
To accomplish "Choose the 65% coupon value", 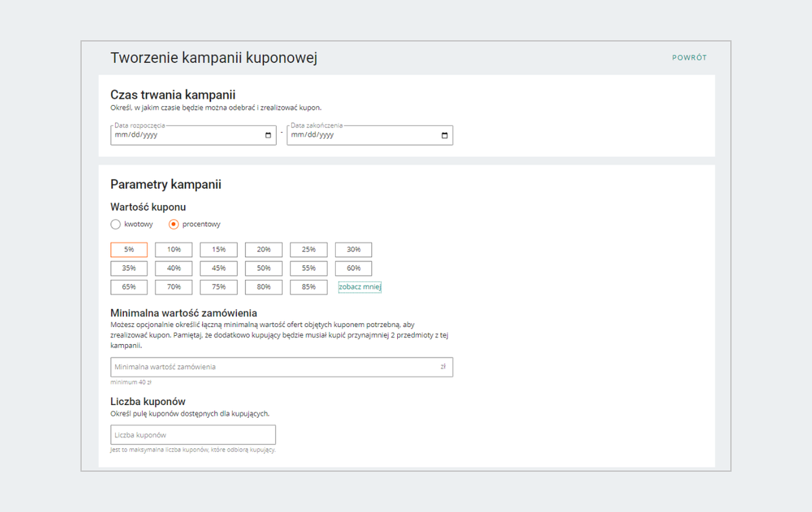I will [x=129, y=287].
